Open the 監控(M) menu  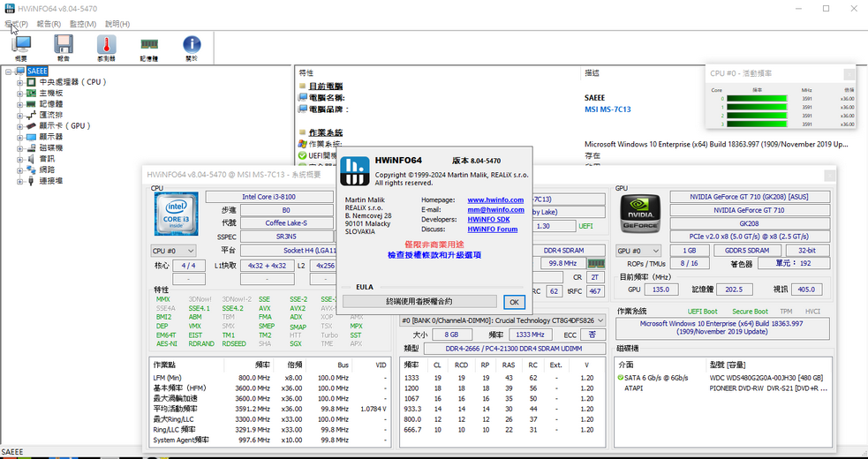pyautogui.click(x=83, y=24)
